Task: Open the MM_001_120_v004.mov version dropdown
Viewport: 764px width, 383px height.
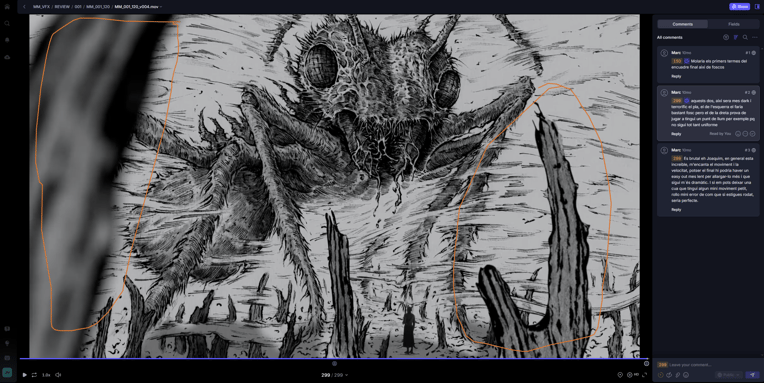Action: pyautogui.click(x=138, y=7)
